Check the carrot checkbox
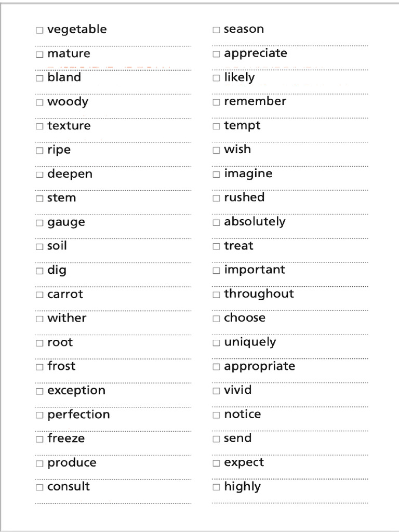The height and width of the screenshot is (532, 399). (x=39, y=295)
